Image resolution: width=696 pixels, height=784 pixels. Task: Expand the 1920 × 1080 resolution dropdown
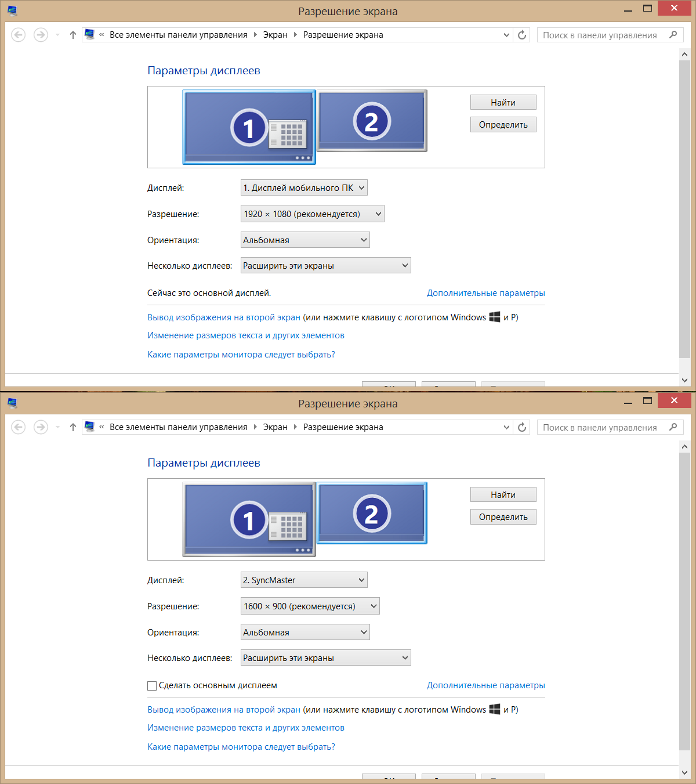pos(312,214)
